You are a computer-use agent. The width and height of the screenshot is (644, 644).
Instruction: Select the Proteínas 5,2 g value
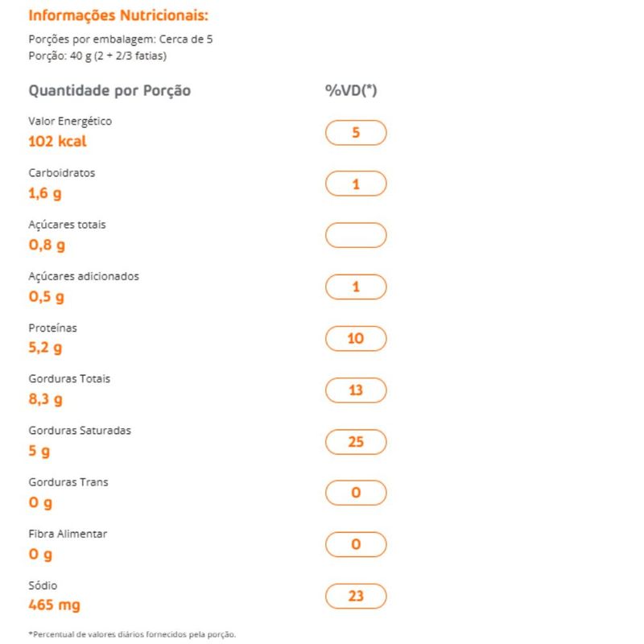[x=45, y=348]
